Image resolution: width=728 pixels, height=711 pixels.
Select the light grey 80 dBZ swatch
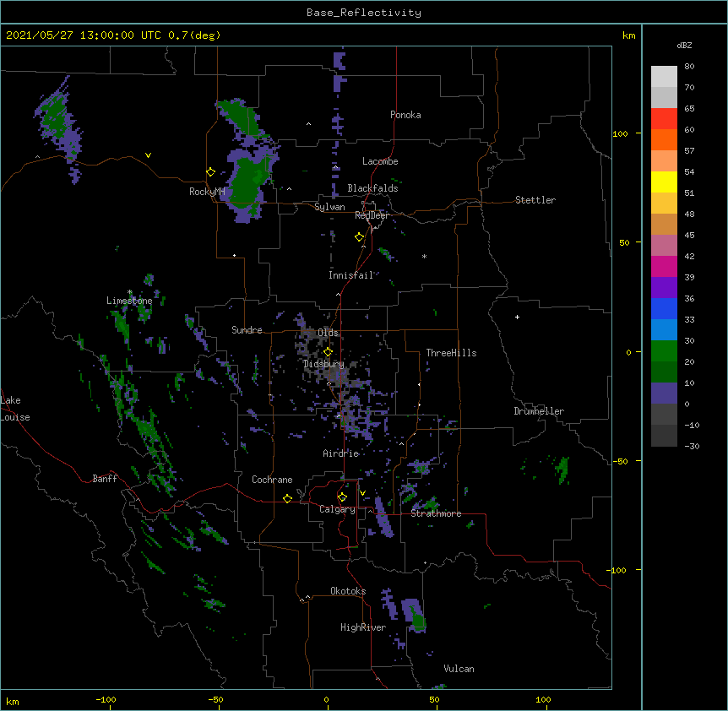[664, 77]
